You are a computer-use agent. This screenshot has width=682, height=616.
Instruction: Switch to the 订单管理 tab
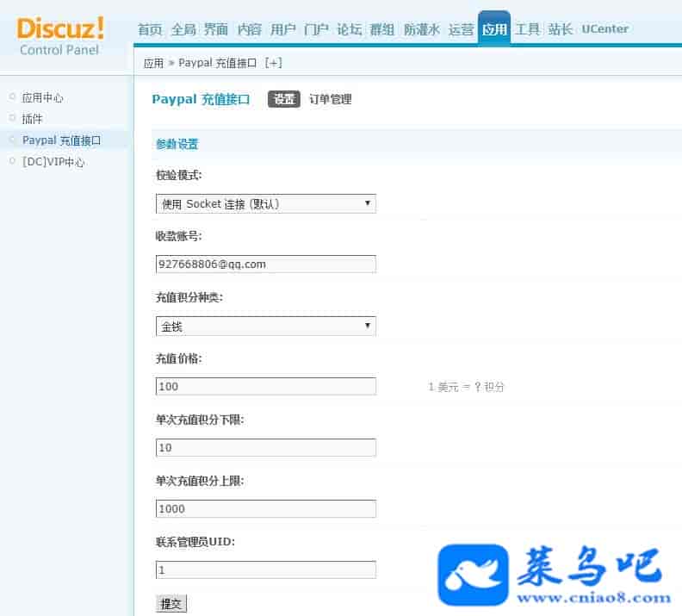click(x=330, y=99)
